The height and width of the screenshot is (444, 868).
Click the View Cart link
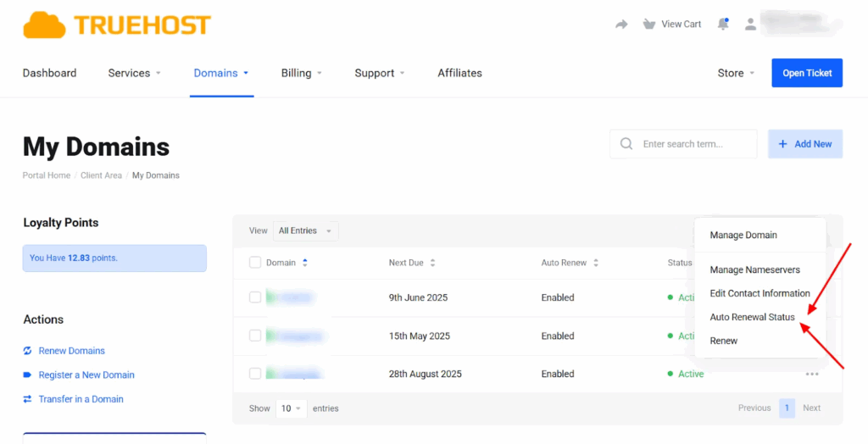click(681, 25)
